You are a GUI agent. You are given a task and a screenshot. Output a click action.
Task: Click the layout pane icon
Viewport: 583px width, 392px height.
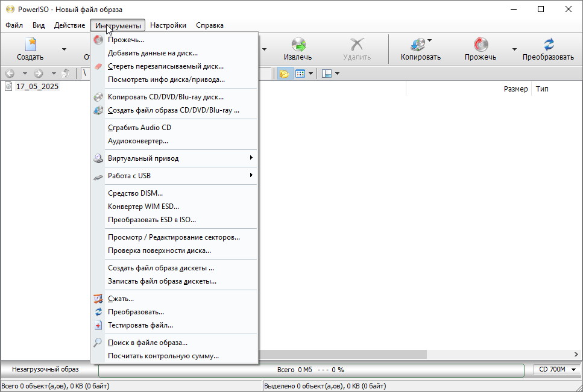coord(326,73)
